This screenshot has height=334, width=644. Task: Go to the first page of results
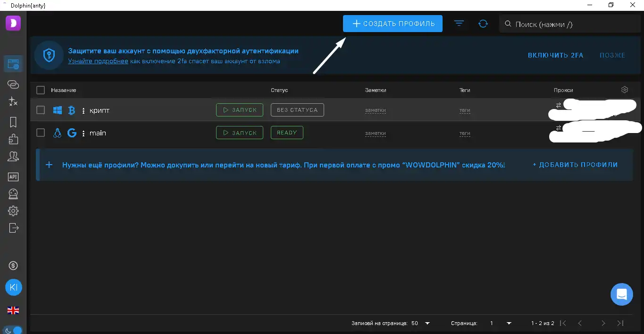pyautogui.click(x=563, y=323)
